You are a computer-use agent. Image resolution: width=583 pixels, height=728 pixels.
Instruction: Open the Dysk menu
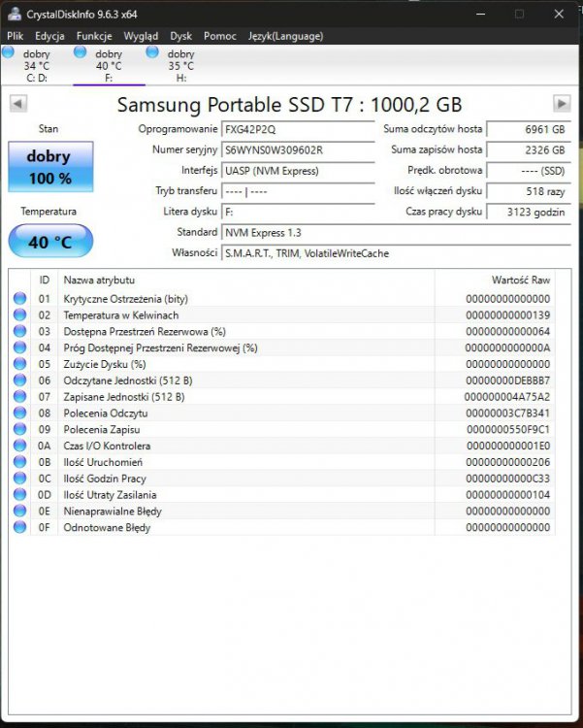[181, 36]
